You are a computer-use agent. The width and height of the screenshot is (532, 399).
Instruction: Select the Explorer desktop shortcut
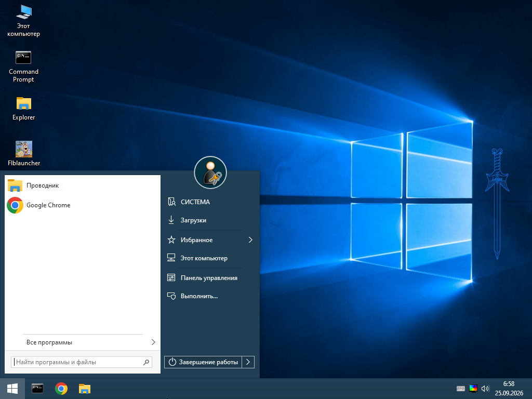pyautogui.click(x=23, y=109)
